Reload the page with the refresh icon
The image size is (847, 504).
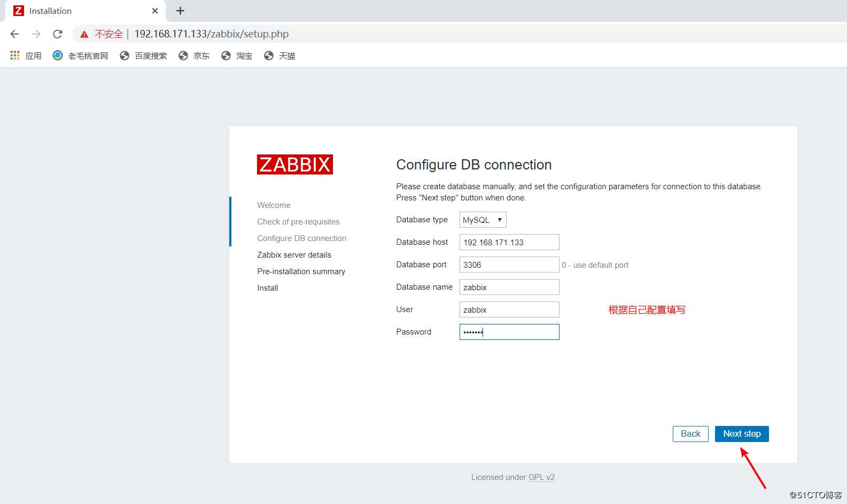(x=58, y=34)
